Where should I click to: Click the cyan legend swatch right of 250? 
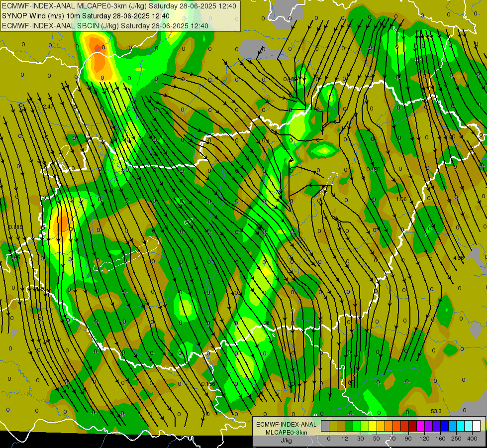tap(461, 426)
